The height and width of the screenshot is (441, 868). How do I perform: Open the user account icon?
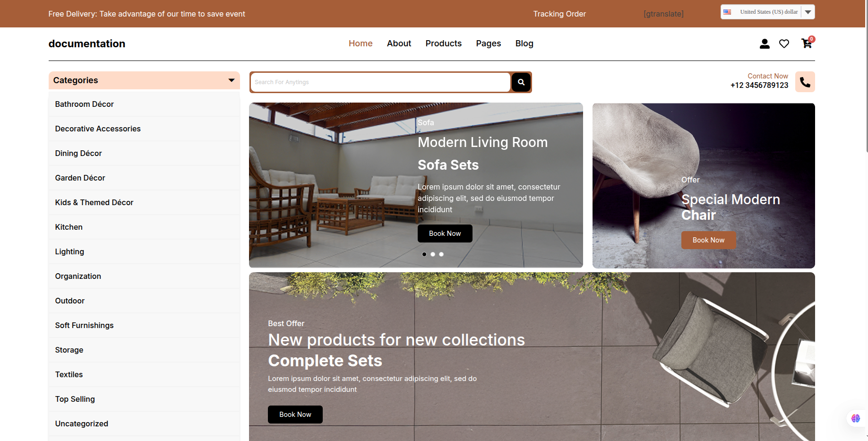[x=765, y=43]
